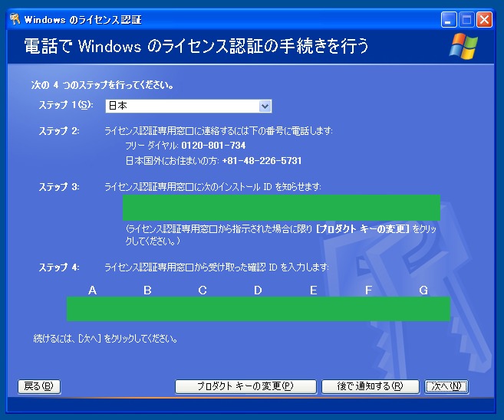Click column label D of the confirmation ID
Screen dimensions: 504x420
coord(258,290)
